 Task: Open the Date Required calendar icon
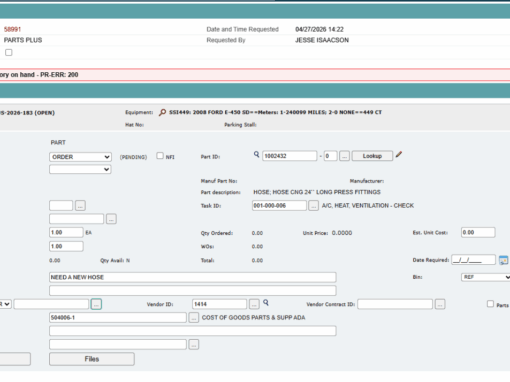(503, 260)
